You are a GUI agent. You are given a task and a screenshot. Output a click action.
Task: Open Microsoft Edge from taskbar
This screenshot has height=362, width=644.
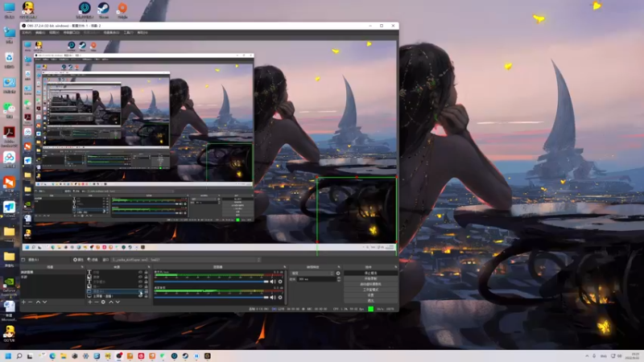[52, 356]
